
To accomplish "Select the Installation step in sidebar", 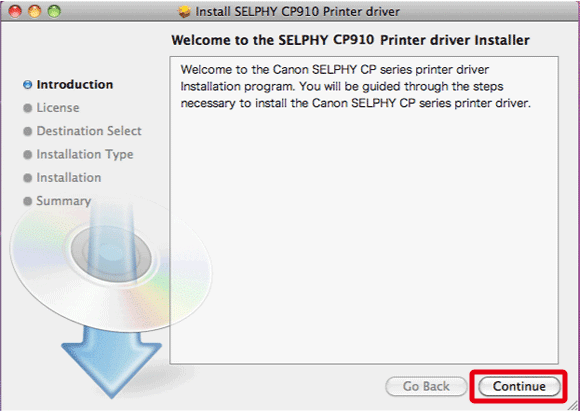I will [69, 178].
